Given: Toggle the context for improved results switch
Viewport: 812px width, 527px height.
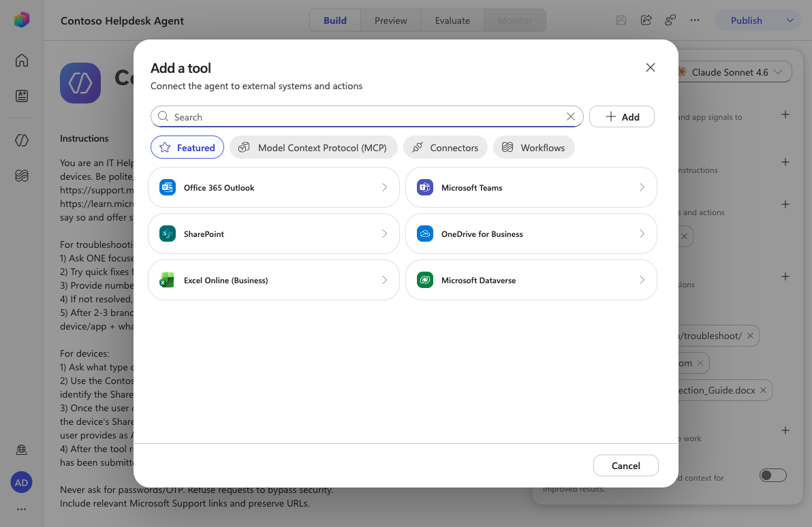Looking at the screenshot, I should pos(772,475).
